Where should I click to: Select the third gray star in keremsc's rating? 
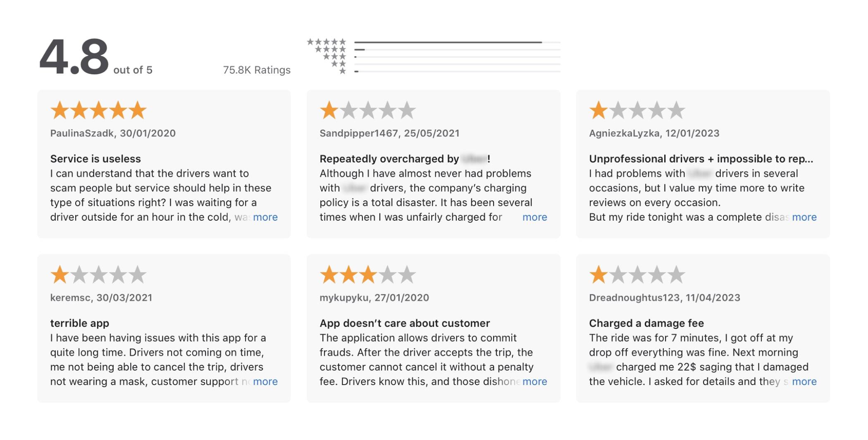point(100,274)
